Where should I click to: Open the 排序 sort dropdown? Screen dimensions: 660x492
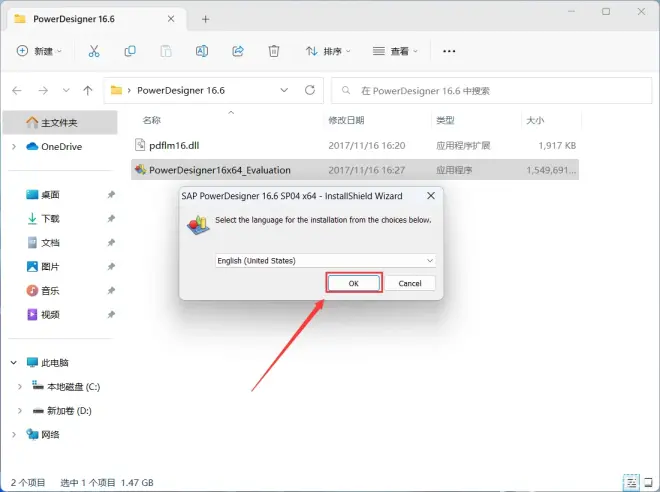(328, 51)
